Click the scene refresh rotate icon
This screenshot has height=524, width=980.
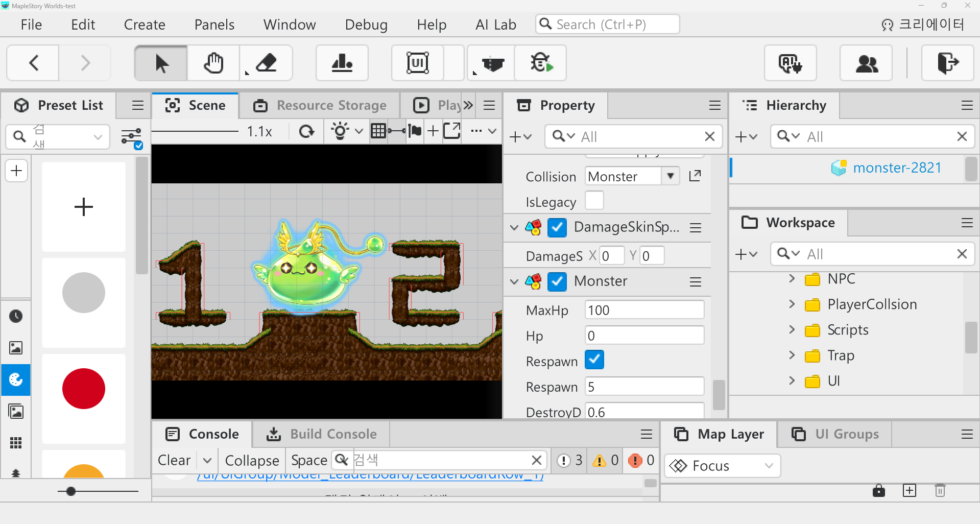coord(306,131)
